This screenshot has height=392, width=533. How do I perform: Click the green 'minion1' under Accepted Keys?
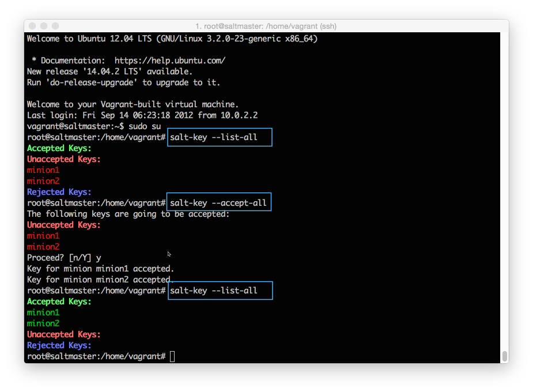(43, 312)
